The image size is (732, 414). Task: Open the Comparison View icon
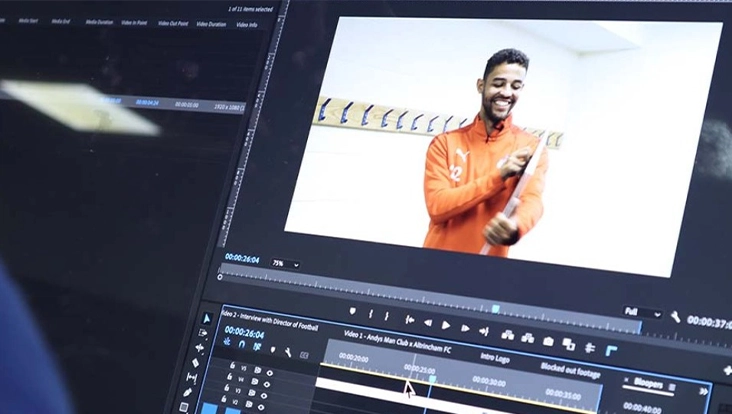(569, 344)
